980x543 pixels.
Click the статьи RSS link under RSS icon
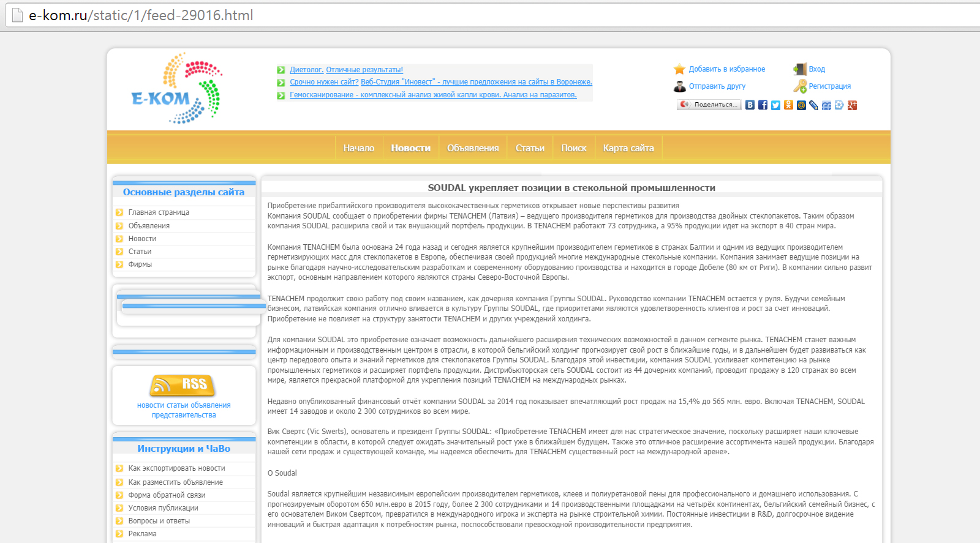click(177, 405)
